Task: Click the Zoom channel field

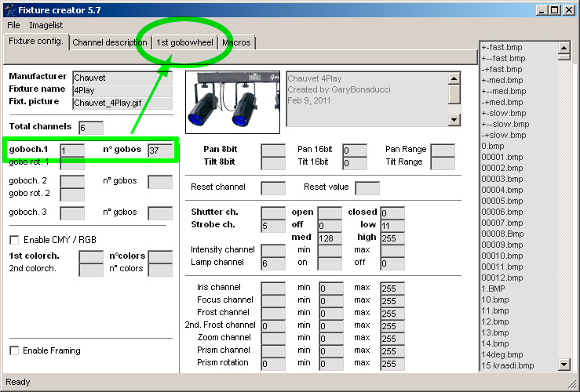Action: coord(273,339)
